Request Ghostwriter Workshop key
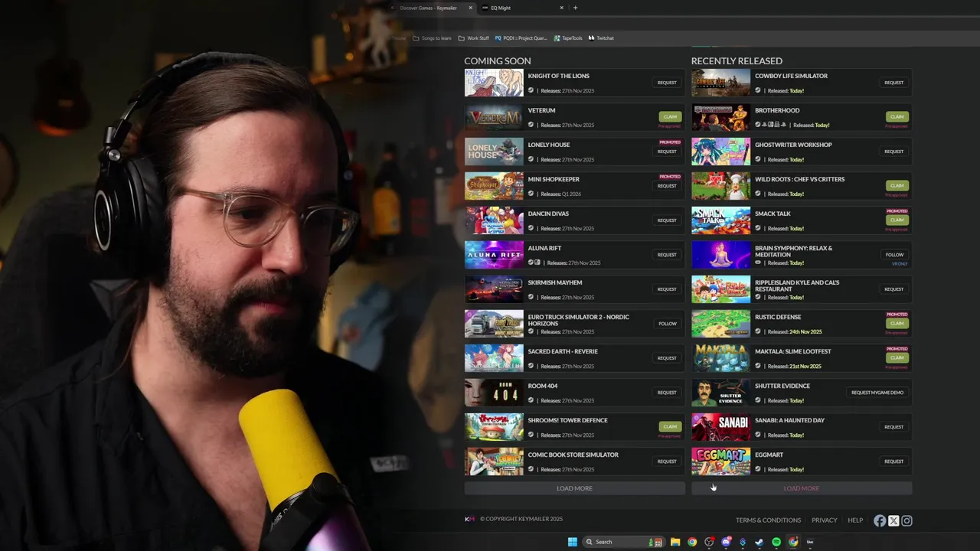This screenshot has width=980, height=551. [x=894, y=152]
